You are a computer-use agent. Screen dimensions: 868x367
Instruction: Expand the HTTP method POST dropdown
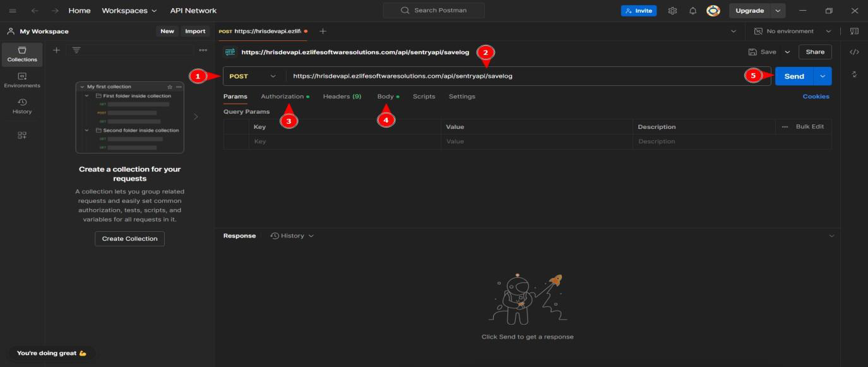[254, 76]
